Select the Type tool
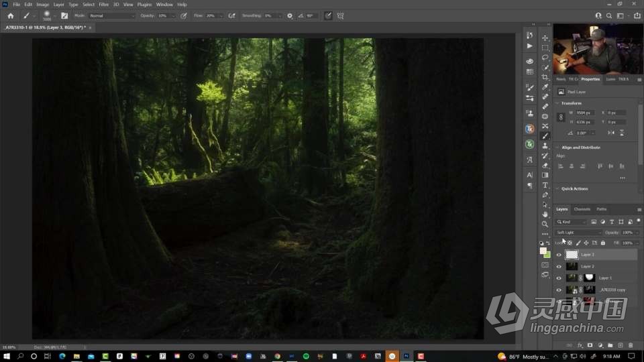 pos(545,185)
